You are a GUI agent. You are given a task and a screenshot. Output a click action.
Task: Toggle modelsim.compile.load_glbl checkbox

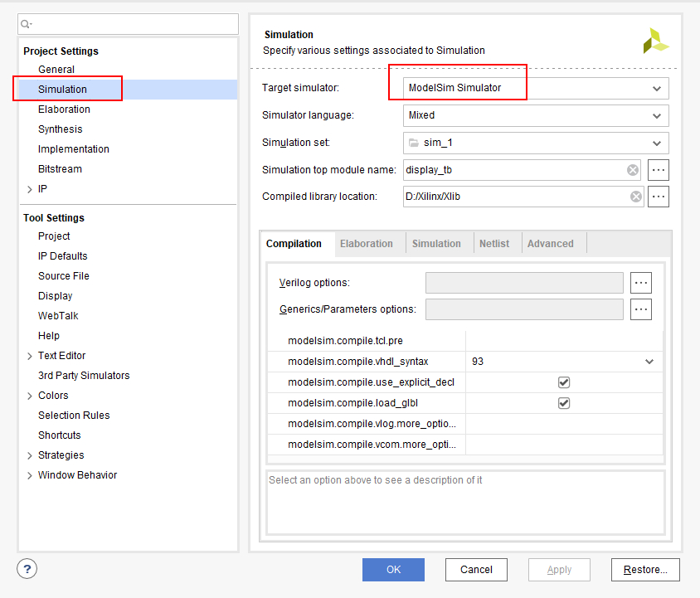pyautogui.click(x=564, y=403)
